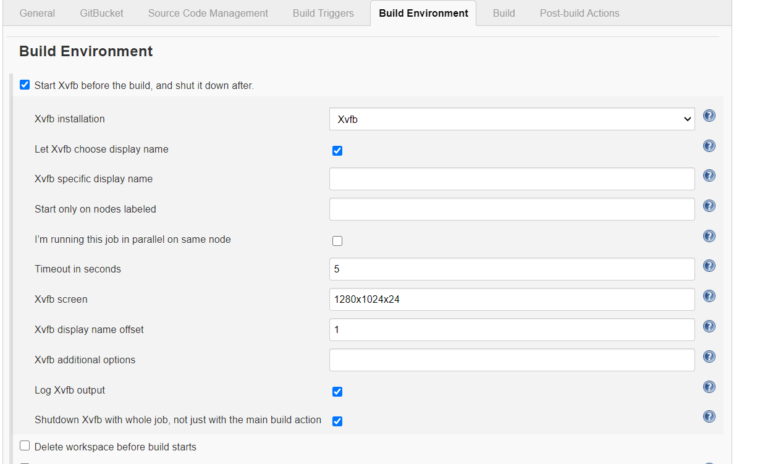Open help for Xvfb screen field
768x464 pixels.
pyautogui.click(x=709, y=296)
